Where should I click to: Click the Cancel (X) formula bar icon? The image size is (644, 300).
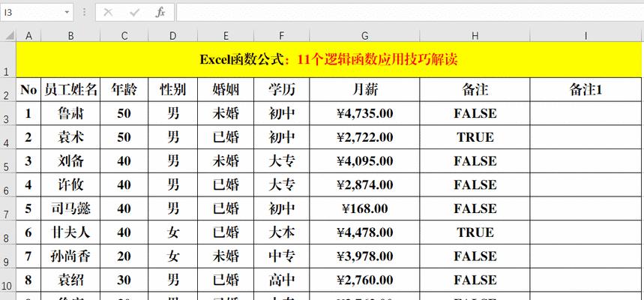(108, 13)
